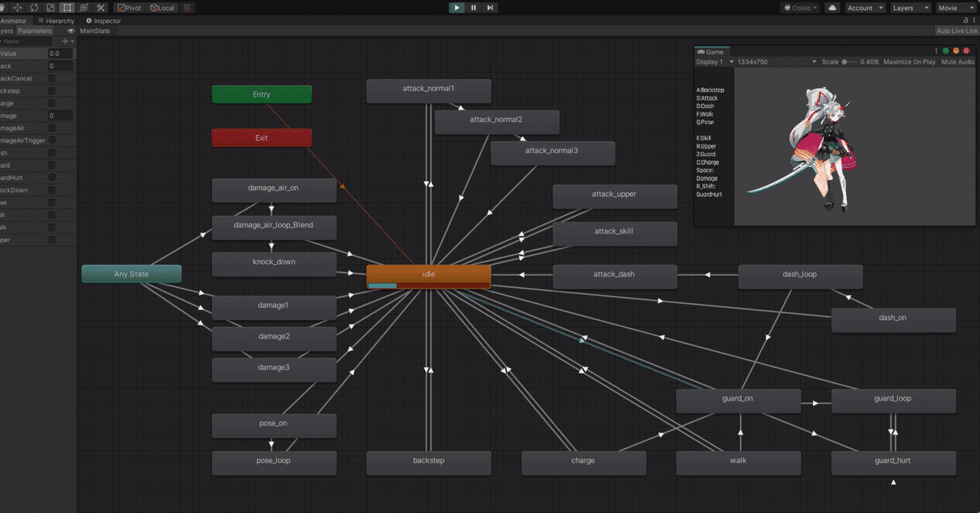Select the Rect tool
Screen dimensions: 980x513
tap(67, 8)
